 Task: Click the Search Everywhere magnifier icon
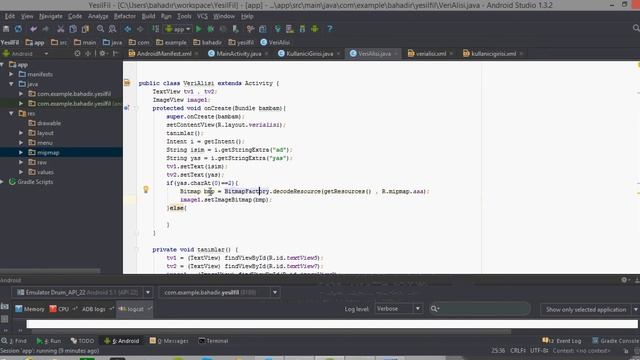click(x=636, y=28)
